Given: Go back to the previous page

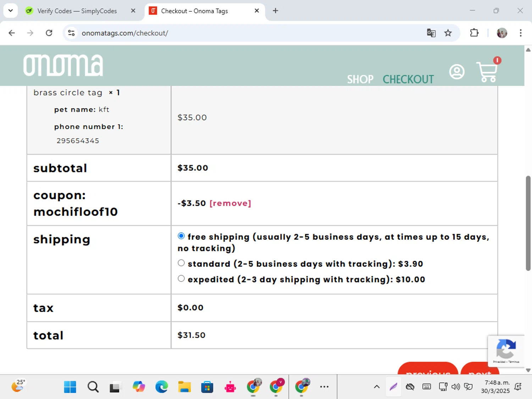Looking at the screenshot, I should point(12,33).
